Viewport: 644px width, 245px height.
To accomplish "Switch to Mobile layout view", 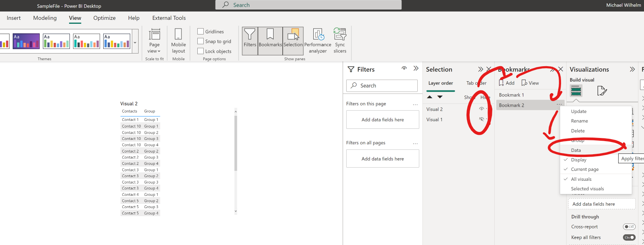I will [x=178, y=41].
